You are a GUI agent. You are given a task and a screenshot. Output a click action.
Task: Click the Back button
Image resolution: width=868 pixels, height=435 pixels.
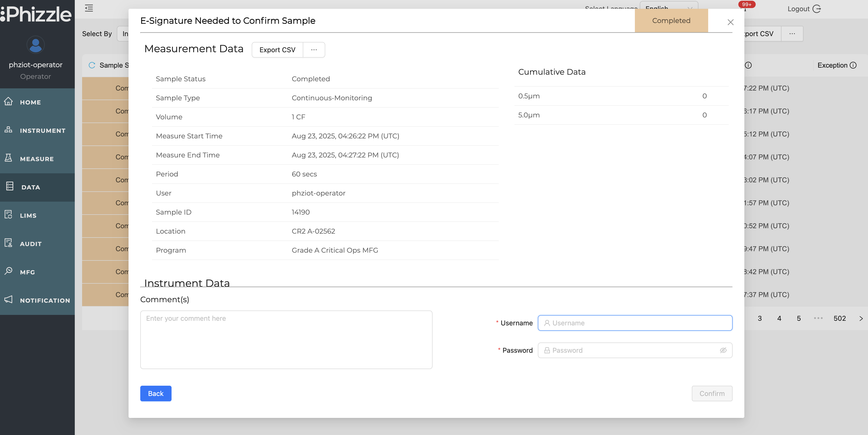click(156, 393)
